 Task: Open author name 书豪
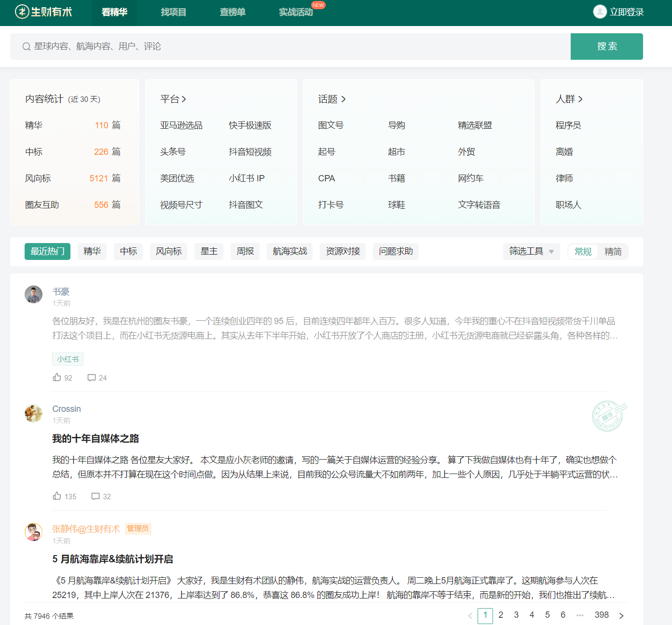tap(61, 292)
